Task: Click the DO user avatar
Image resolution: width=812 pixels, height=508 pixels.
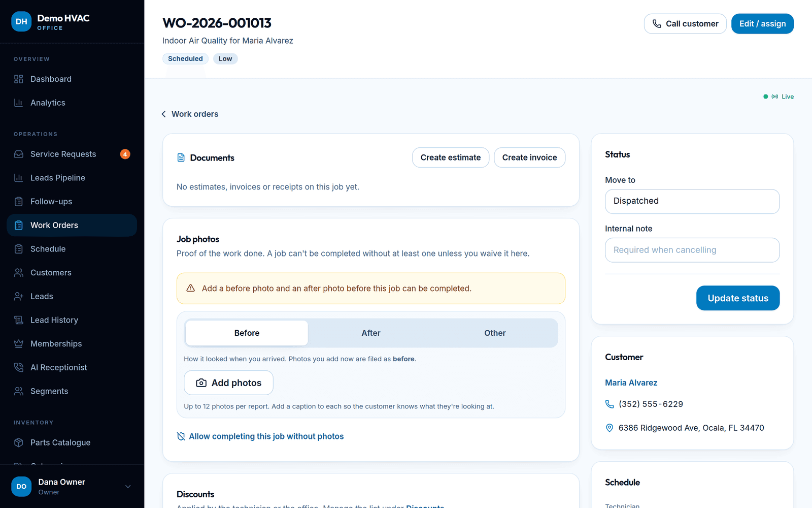Action: click(21, 486)
